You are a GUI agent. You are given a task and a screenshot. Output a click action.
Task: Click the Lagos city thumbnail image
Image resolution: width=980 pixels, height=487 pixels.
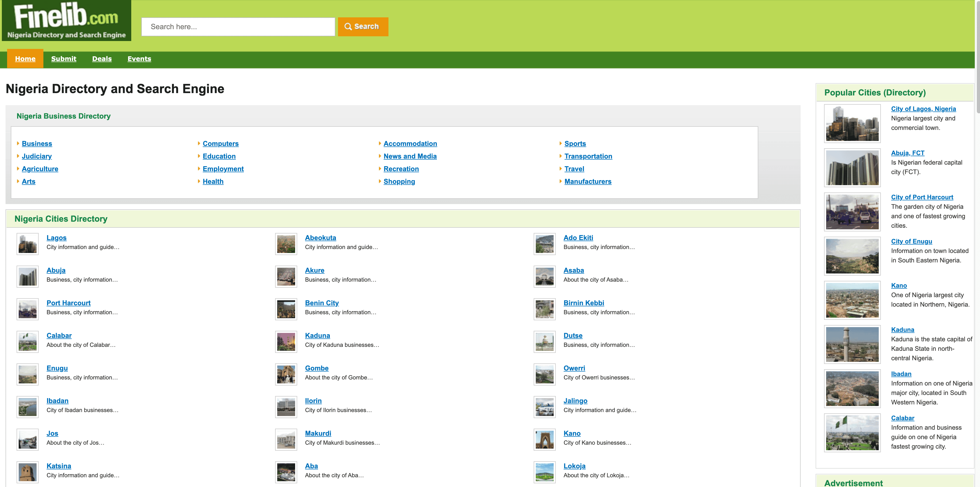click(28, 244)
